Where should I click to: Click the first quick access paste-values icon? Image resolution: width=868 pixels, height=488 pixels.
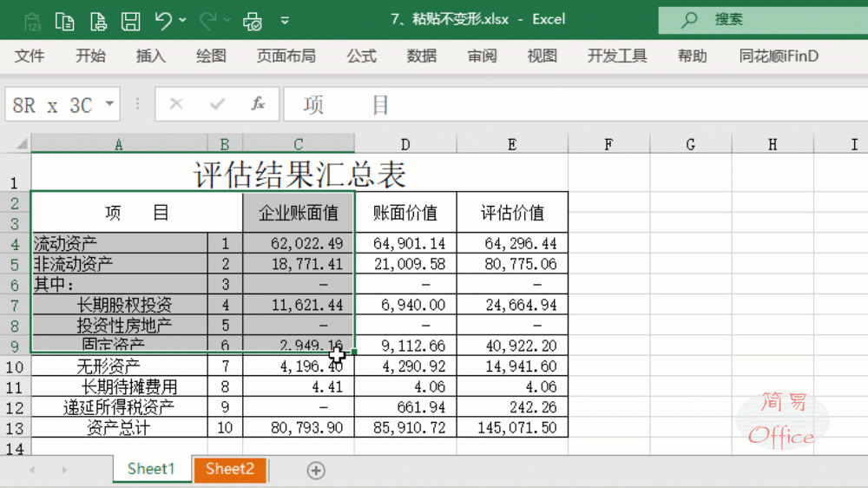[33, 22]
